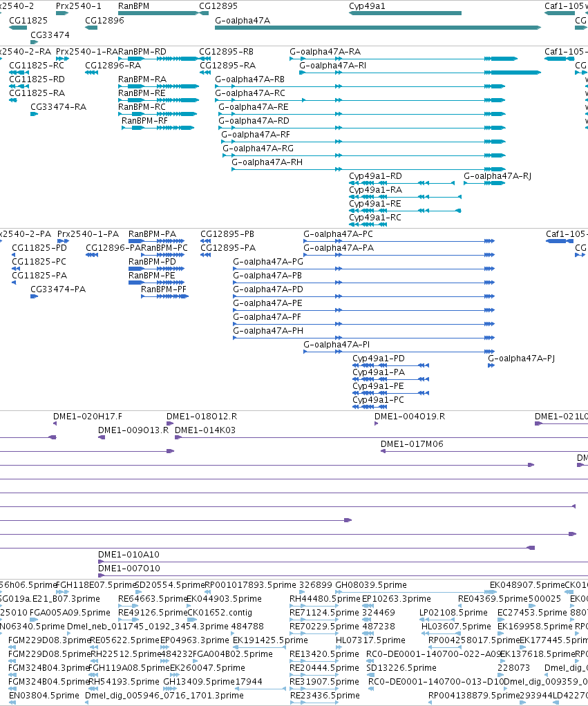Click transcript G-oalpha47A-RE
The image size is (588, 706).
[254, 107]
